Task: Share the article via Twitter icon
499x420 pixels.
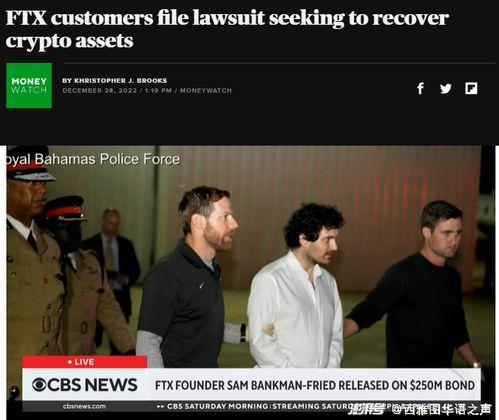Action: pos(446,89)
